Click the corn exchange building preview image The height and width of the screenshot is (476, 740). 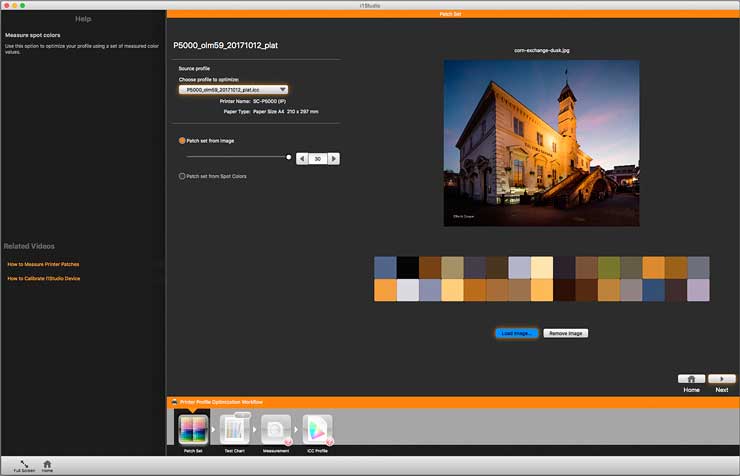tap(541, 143)
